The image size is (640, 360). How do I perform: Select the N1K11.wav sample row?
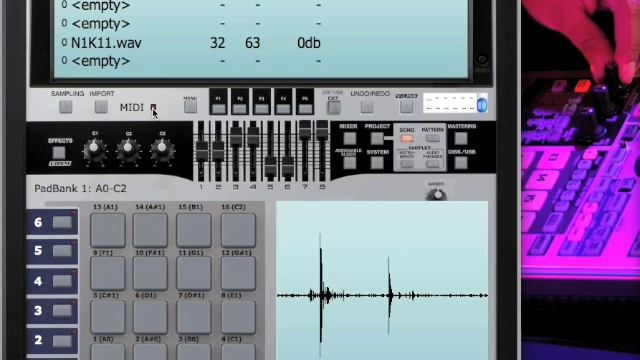pos(191,42)
